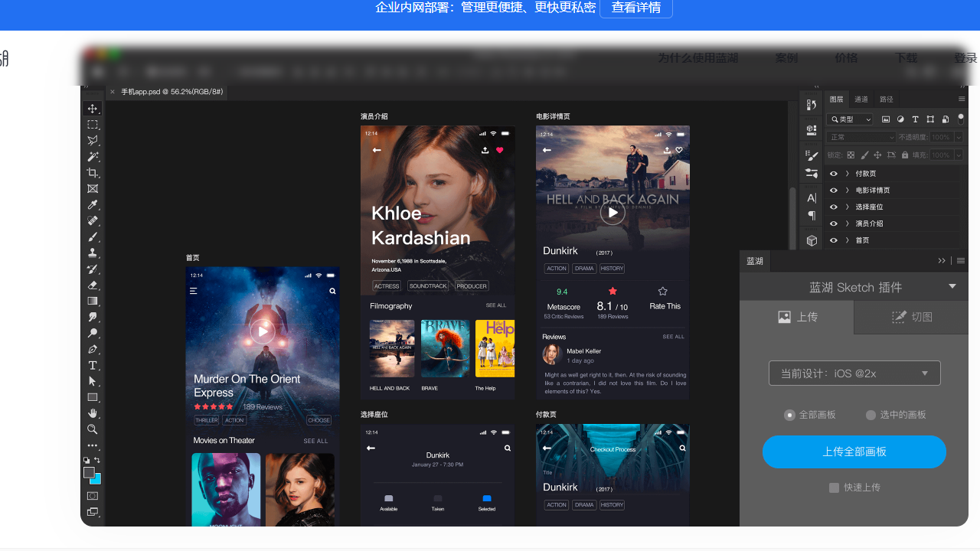Open the Paragraph panel icon
This screenshot has width=980, height=551.
812,215
